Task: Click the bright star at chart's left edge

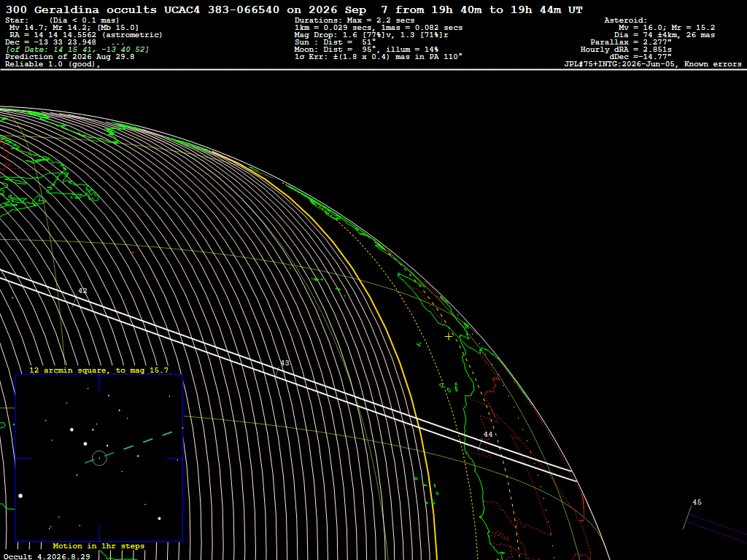Action: click(20, 496)
